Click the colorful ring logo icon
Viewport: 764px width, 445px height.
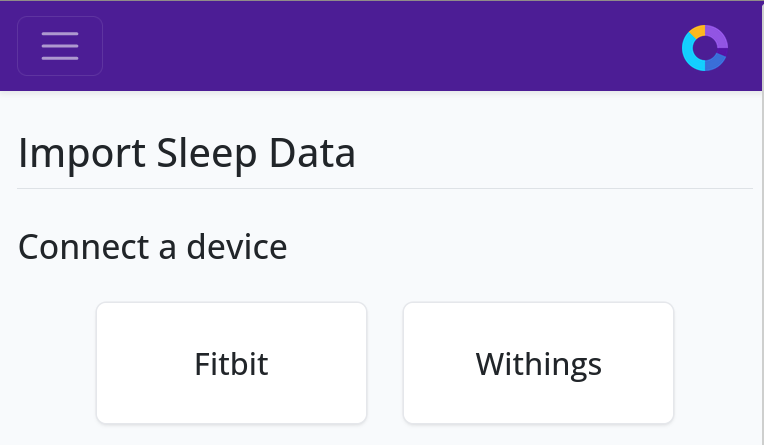(705, 48)
